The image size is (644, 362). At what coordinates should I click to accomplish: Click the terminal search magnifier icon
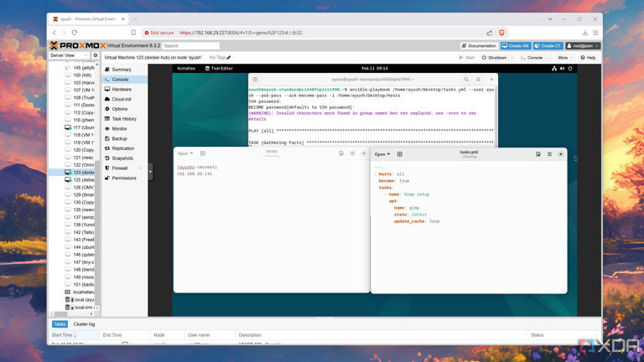[x=466, y=80]
